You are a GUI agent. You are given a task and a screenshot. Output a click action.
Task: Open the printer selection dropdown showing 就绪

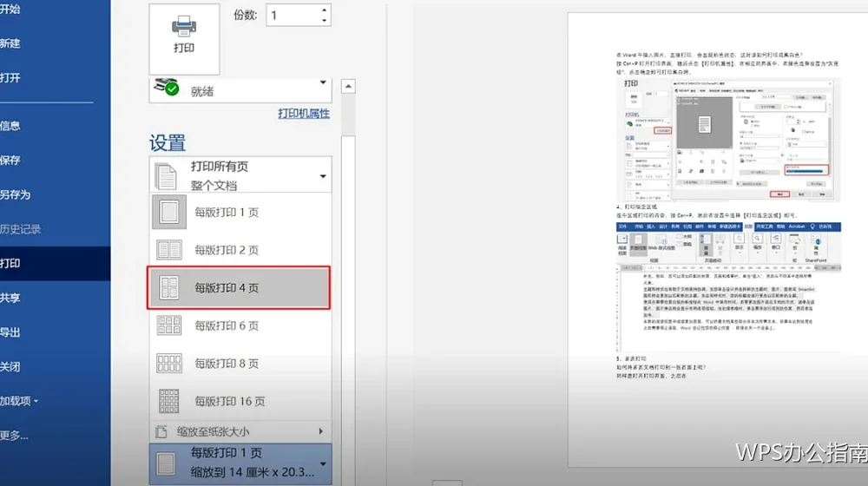240,90
